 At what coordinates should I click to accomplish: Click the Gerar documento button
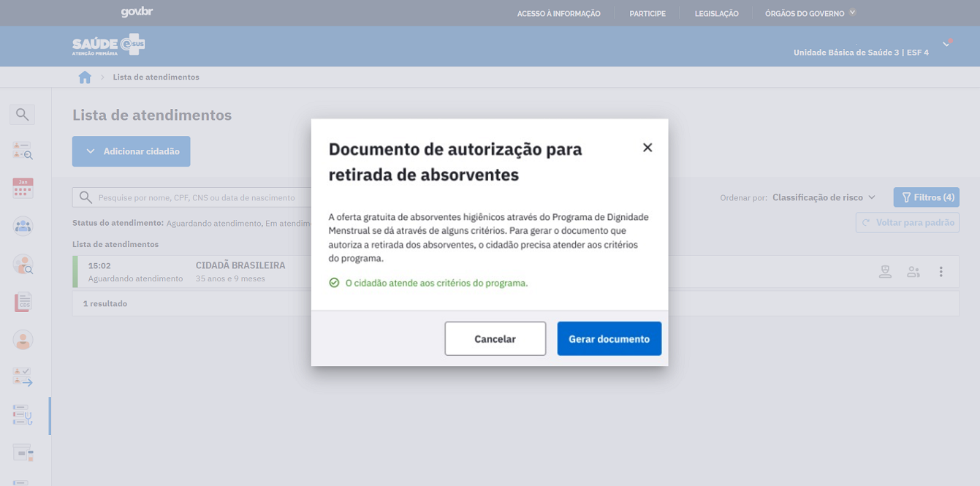coord(609,339)
